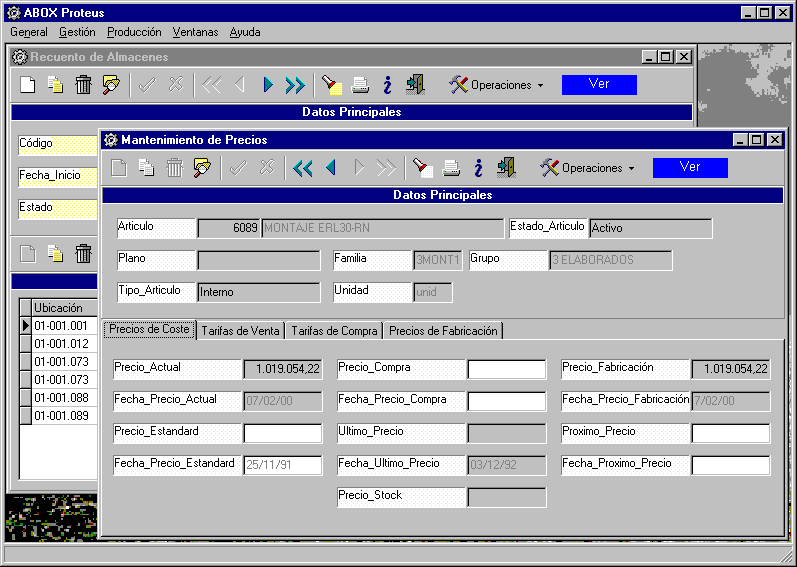Image resolution: width=797 pixels, height=567 pixels.
Task: Click info icon in Recuento de Almacenes toolbar
Action: click(387, 85)
